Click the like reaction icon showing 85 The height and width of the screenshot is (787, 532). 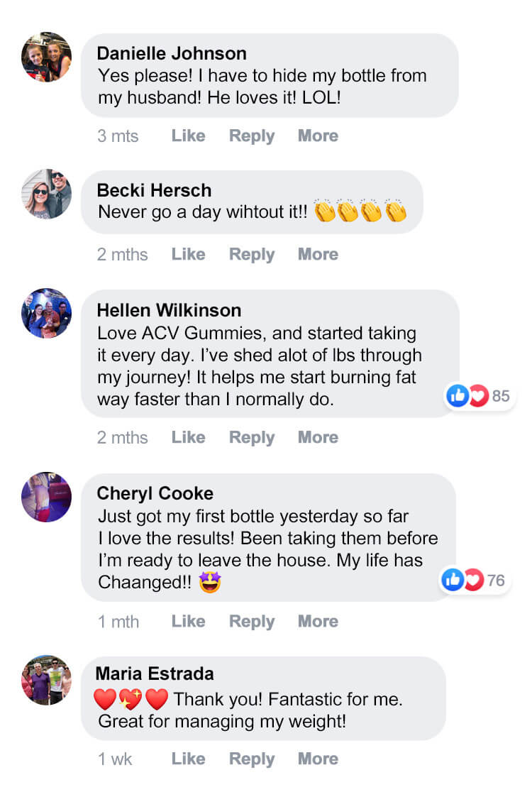click(458, 396)
